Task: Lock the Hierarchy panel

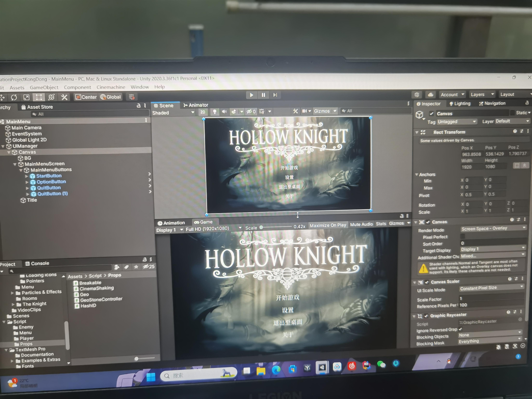Action: [x=139, y=106]
